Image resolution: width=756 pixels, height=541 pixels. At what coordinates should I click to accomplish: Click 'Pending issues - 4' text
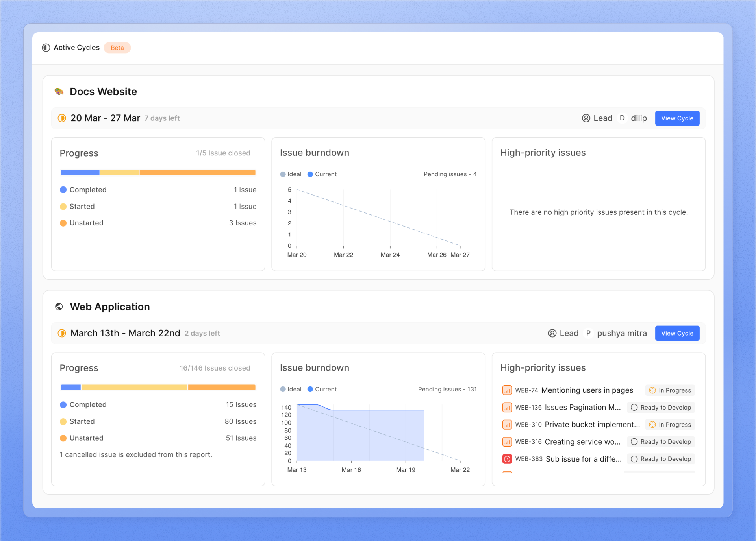tap(450, 174)
